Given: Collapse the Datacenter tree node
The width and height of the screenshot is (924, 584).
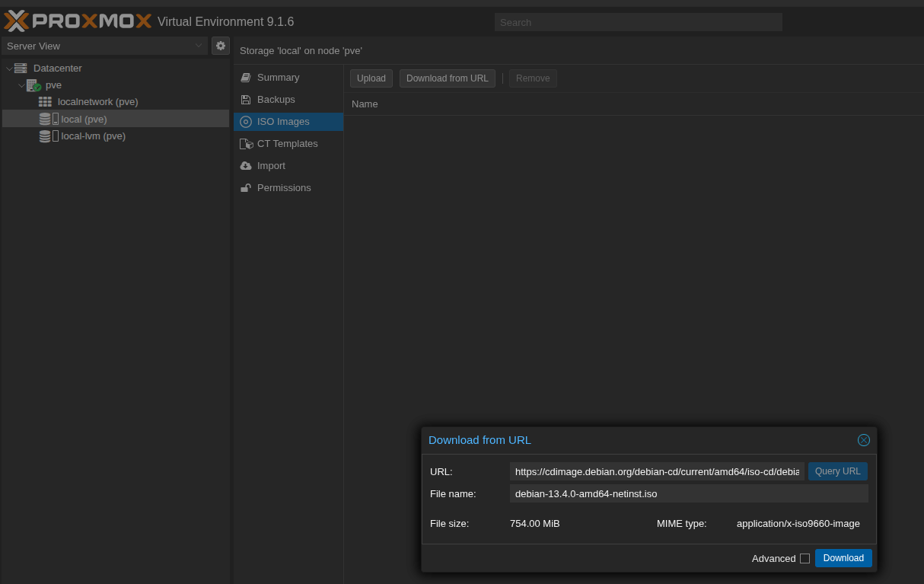Looking at the screenshot, I should (9, 69).
